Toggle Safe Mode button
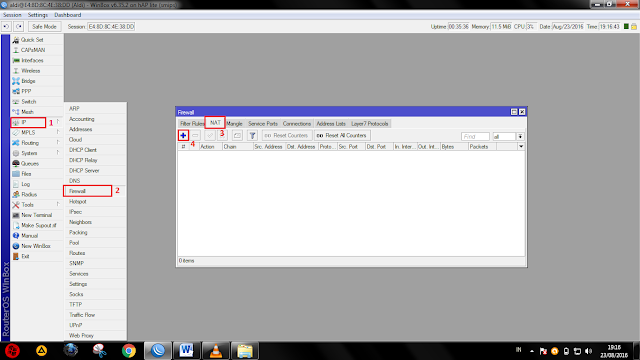This screenshot has height=360, width=640. 44,27
